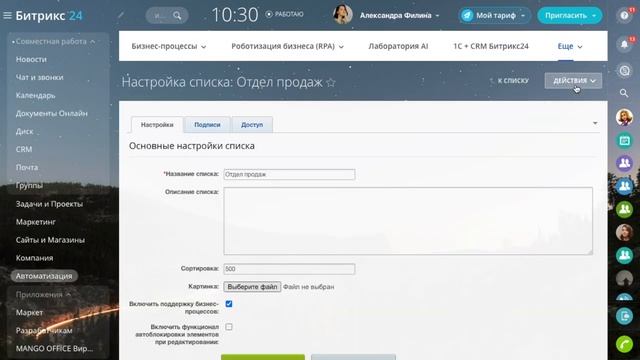Open the brunette woman contact avatar
Image resolution: width=640 pixels, height=360 pixels.
pos(624,232)
